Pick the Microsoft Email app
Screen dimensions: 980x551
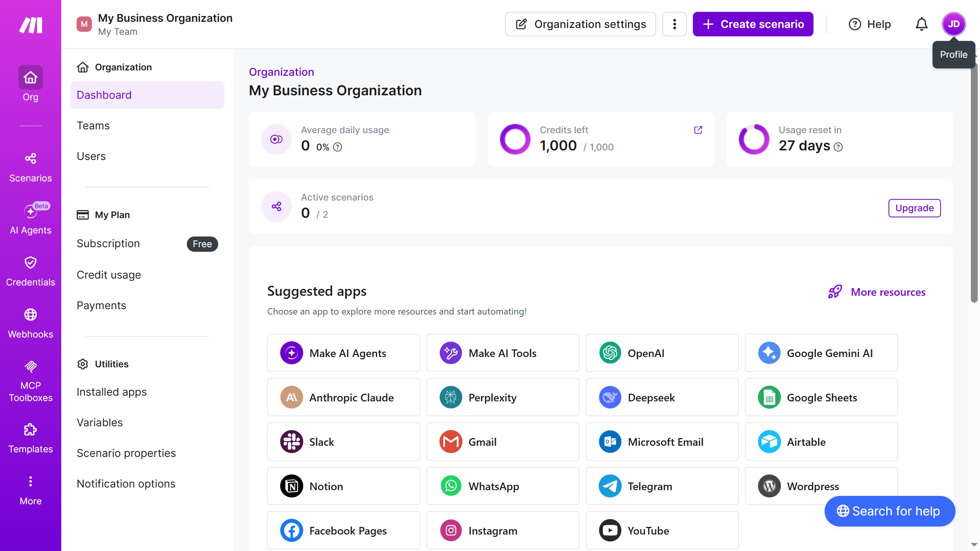[662, 442]
